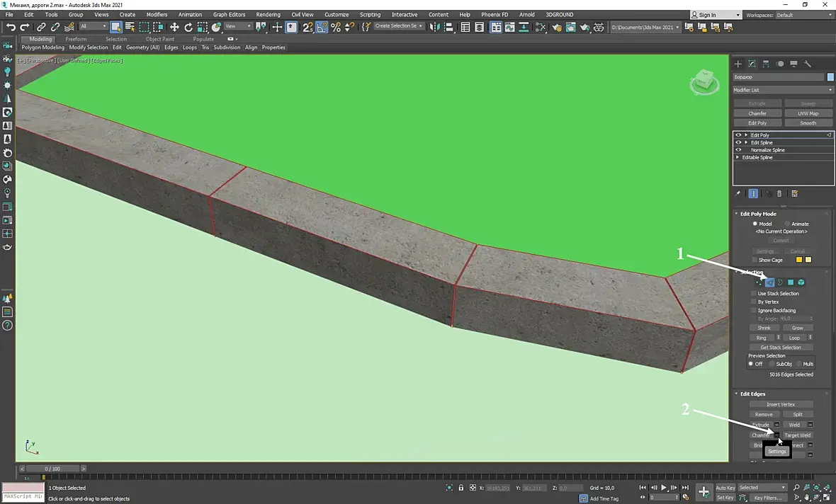Open the Graph Editors menu
The height and width of the screenshot is (504, 836).
tap(229, 15)
